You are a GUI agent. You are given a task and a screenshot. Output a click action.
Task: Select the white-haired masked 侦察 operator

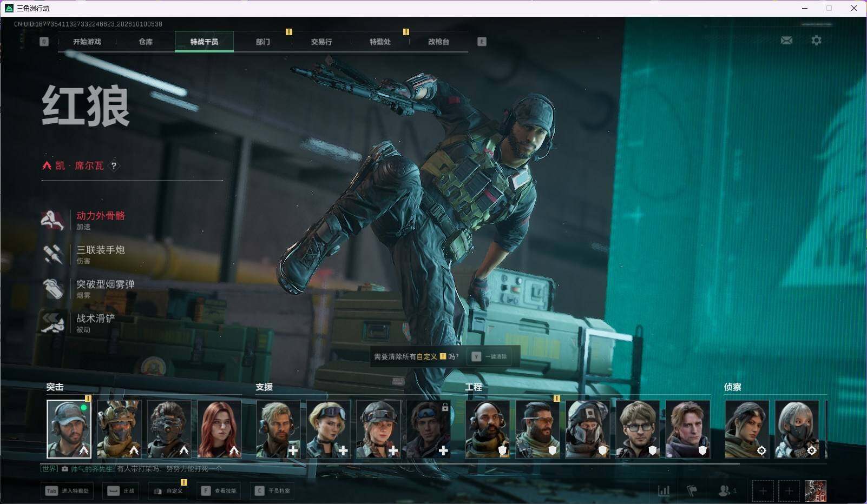(797, 429)
